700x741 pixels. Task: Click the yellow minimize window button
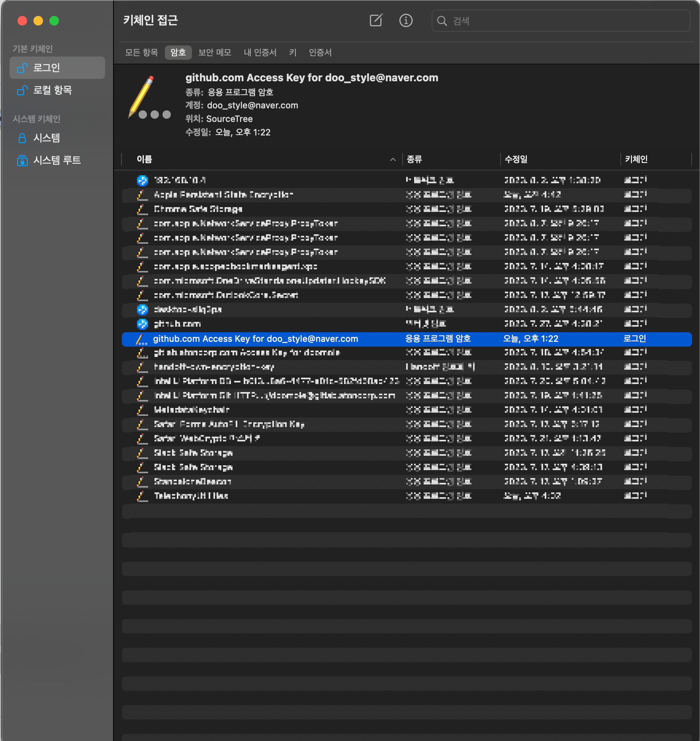38,21
